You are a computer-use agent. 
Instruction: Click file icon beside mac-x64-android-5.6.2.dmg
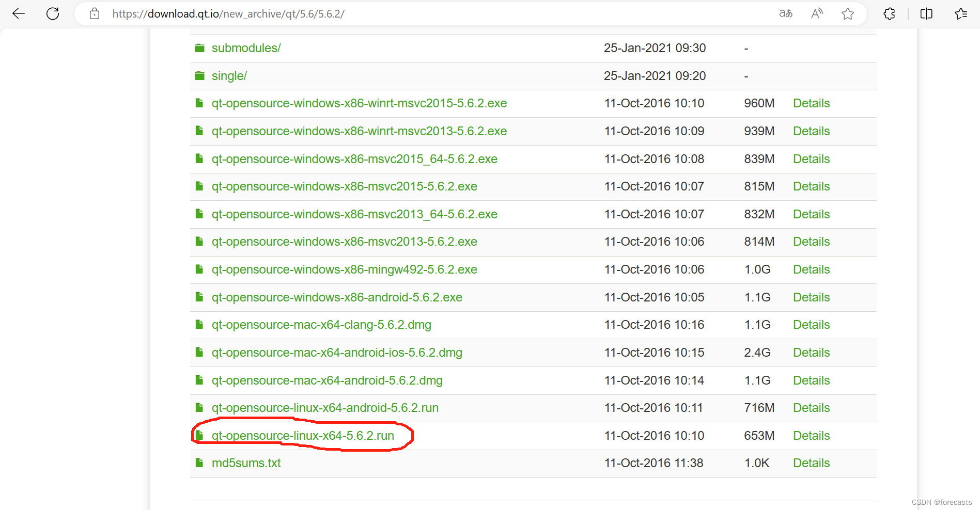pyautogui.click(x=199, y=380)
